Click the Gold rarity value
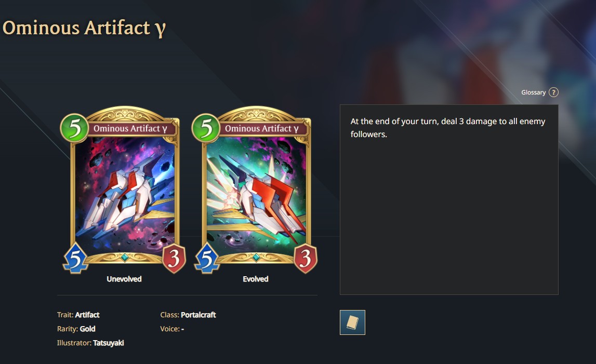 pyautogui.click(x=87, y=329)
